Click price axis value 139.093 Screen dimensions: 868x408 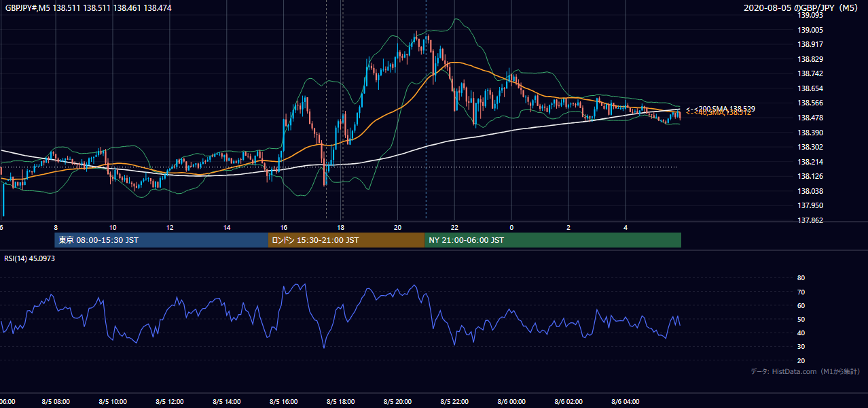(x=811, y=15)
